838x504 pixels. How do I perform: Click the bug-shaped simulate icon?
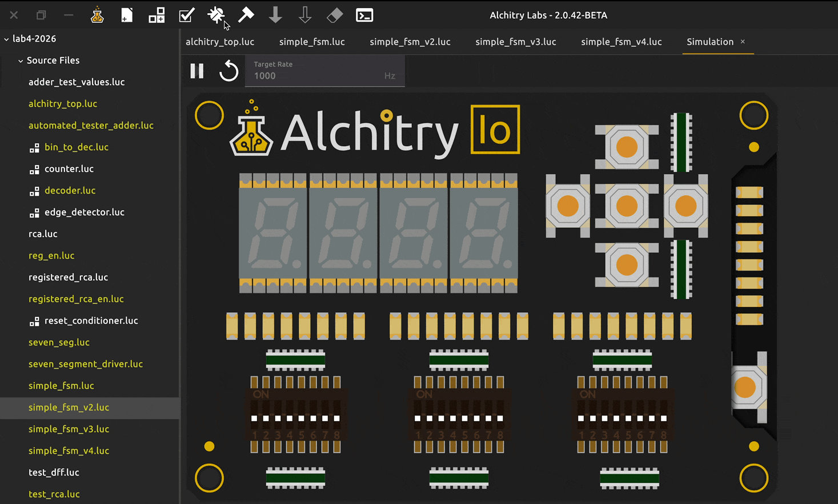[x=216, y=15]
